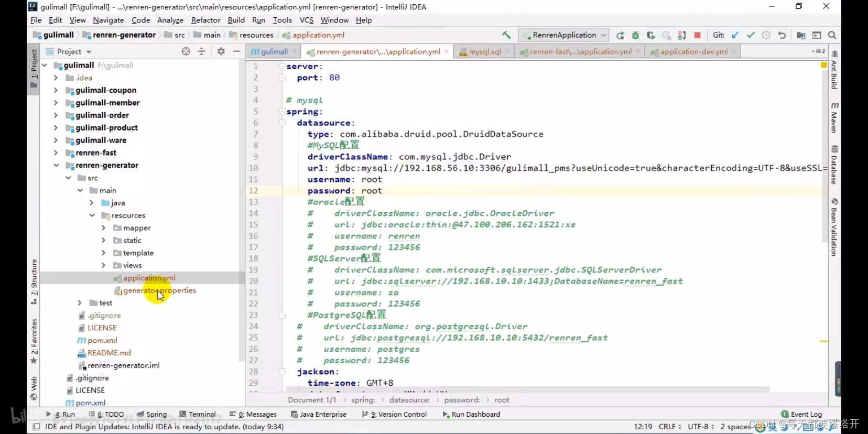Close the mysql.sql tab
Screen dimensions: 868x434
tap(507, 51)
